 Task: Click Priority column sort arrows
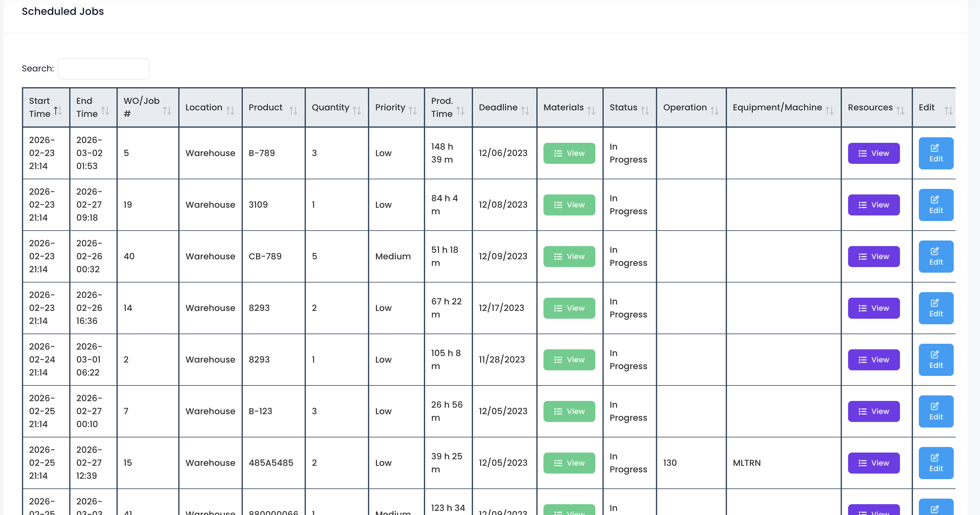coord(412,111)
